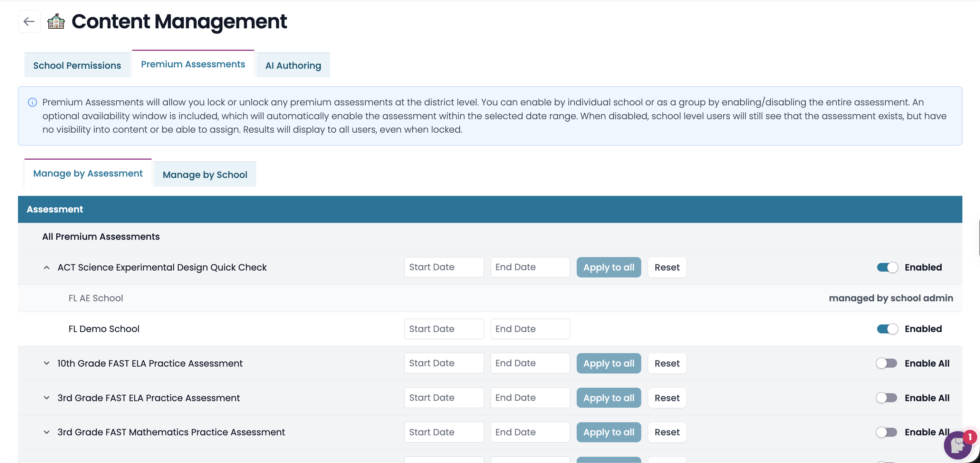Toggle FL Demo School enabled switch

[887, 329]
